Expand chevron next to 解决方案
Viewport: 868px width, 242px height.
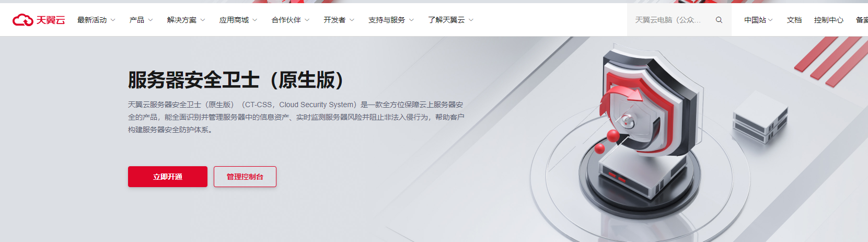tap(203, 20)
